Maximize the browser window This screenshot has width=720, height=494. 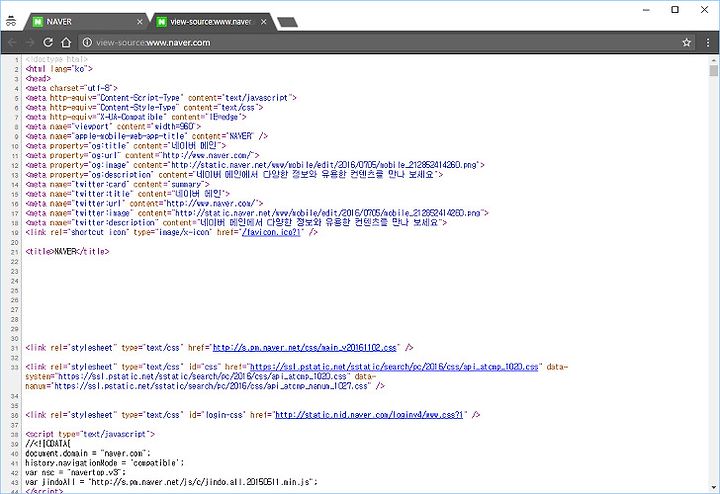675,9
